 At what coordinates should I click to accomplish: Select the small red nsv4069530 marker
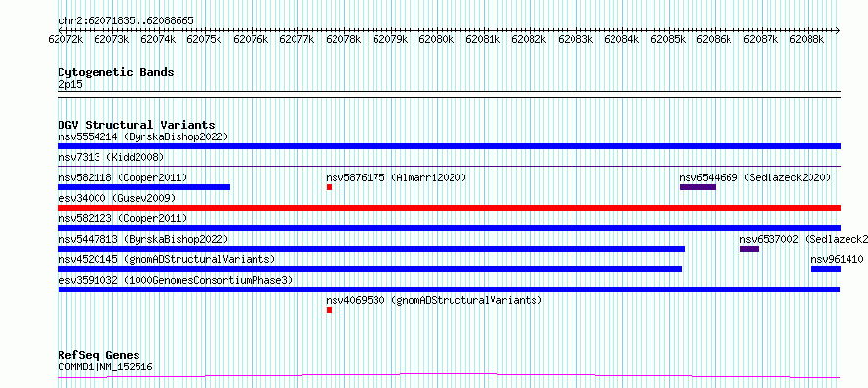pos(329,310)
